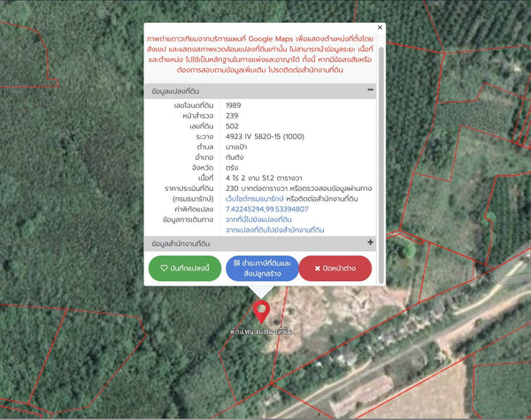Click the red location pin marker on map
Image resolution: width=531 pixels, height=420 pixels.
click(x=261, y=311)
